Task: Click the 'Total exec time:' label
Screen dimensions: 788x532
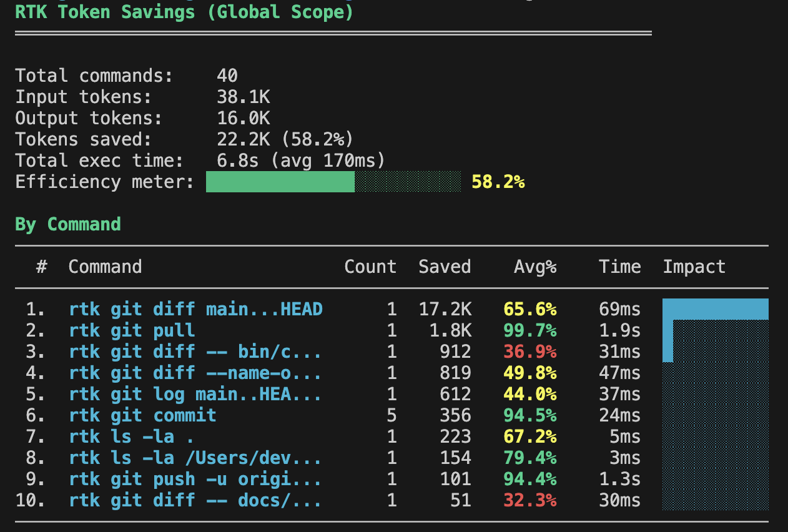Action: (99, 160)
